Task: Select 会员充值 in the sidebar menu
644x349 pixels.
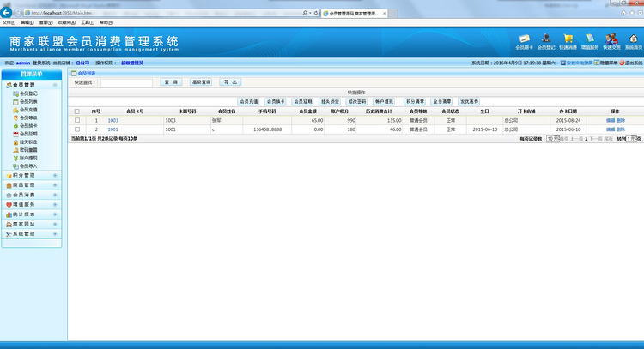Action: coord(28,110)
